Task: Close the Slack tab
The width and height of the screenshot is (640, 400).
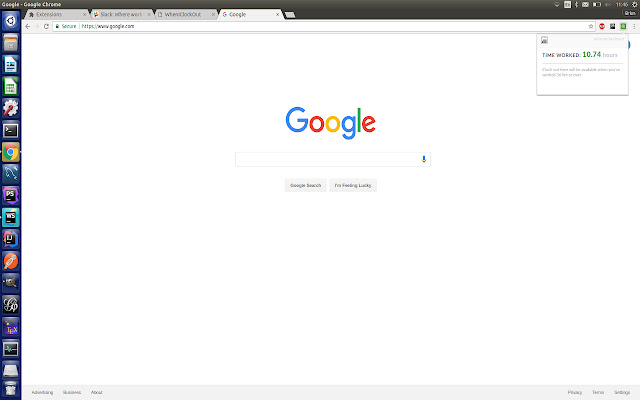Action: click(149, 14)
